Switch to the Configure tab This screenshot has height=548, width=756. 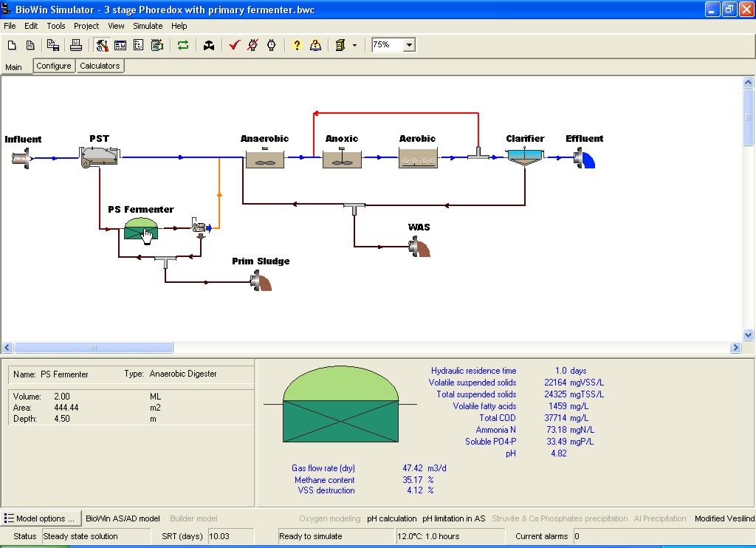point(54,66)
